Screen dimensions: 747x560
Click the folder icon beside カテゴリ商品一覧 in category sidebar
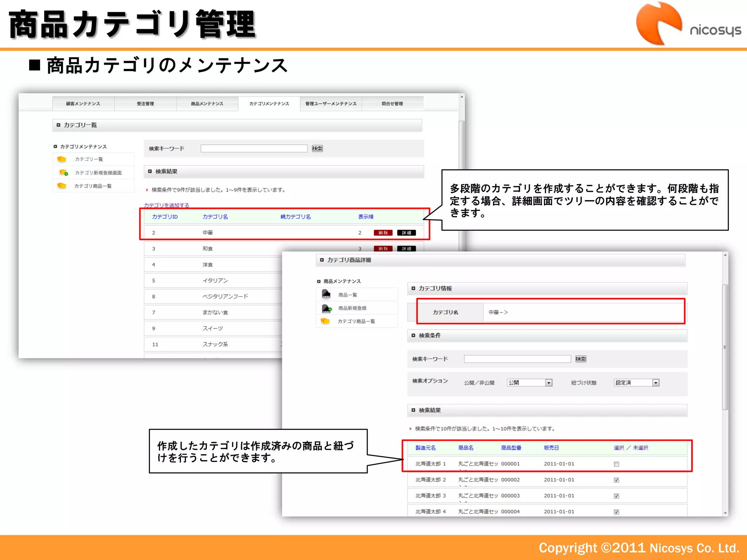[x=62, y=186]
